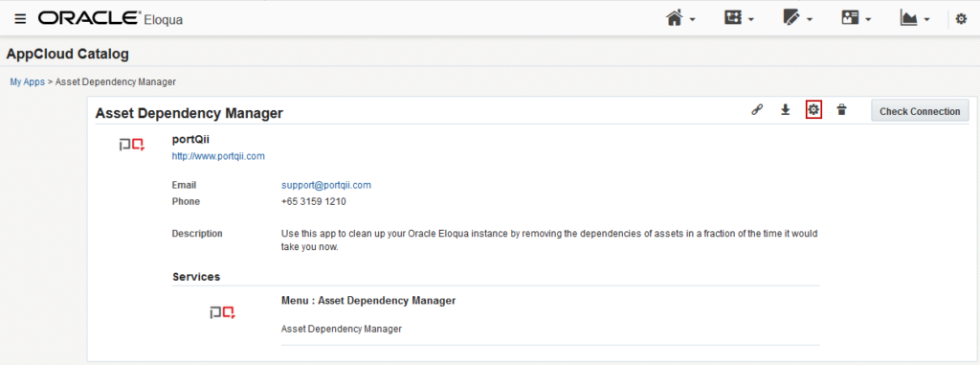Open the Analytics chart menu
The height and width of the screenshot is (365, 980).
[915, 19]
